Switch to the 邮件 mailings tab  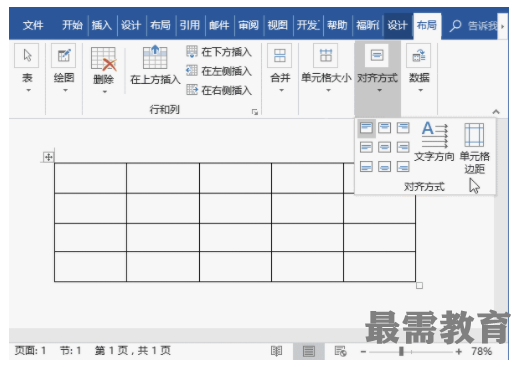(219, 25)
